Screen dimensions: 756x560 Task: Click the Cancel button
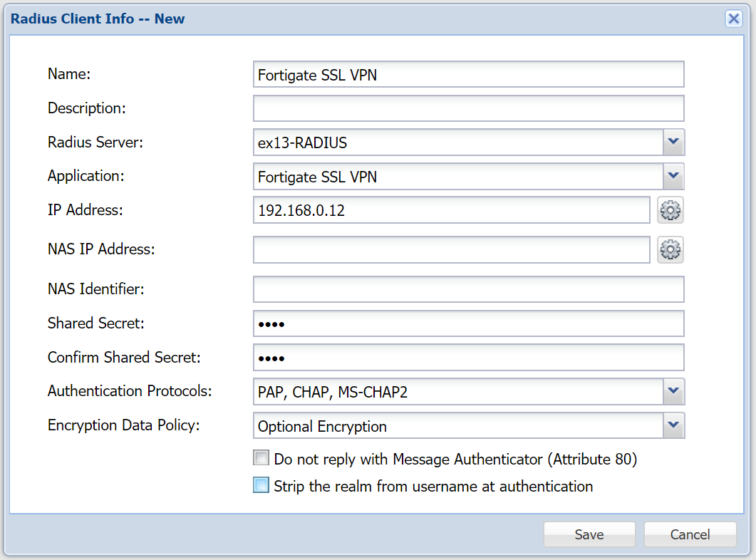(690, 534)
